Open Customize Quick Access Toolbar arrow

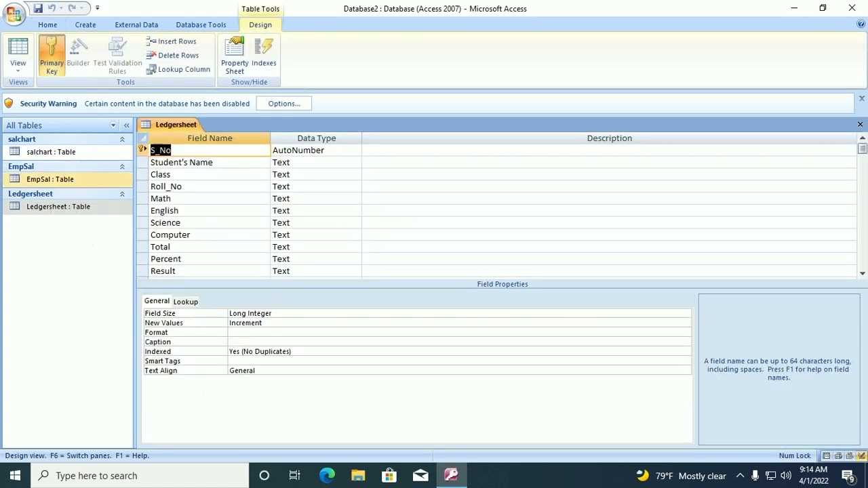pos(97,8)
